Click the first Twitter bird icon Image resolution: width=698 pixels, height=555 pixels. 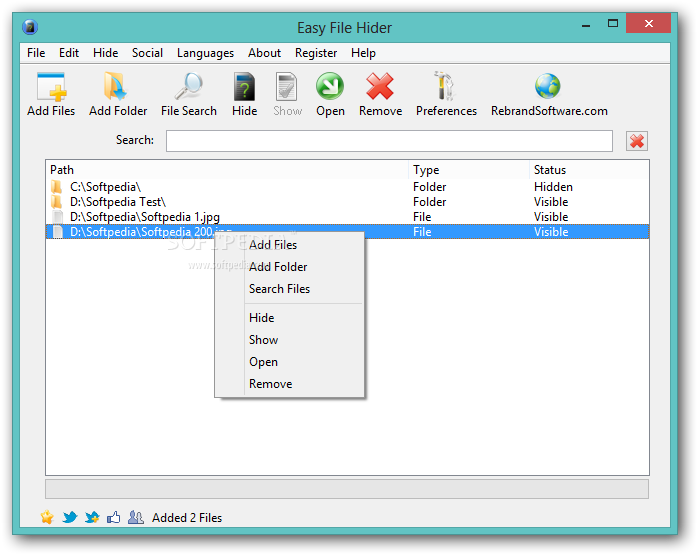pos(69,517)
